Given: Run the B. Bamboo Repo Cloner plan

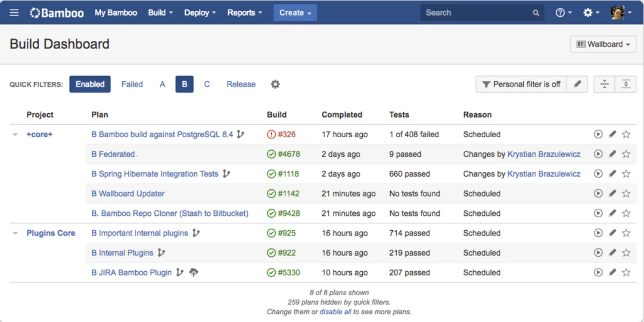Looking at the screenshot, I should (x=598, y=214).
